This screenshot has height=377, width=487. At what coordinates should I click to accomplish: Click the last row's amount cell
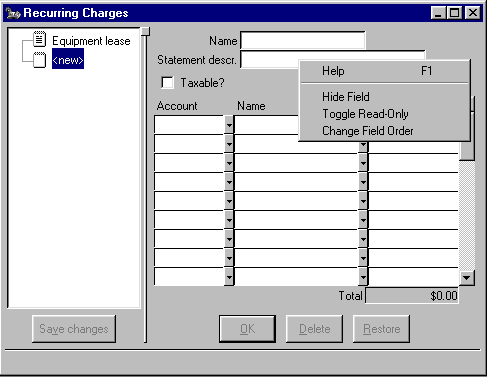point(413,277)
